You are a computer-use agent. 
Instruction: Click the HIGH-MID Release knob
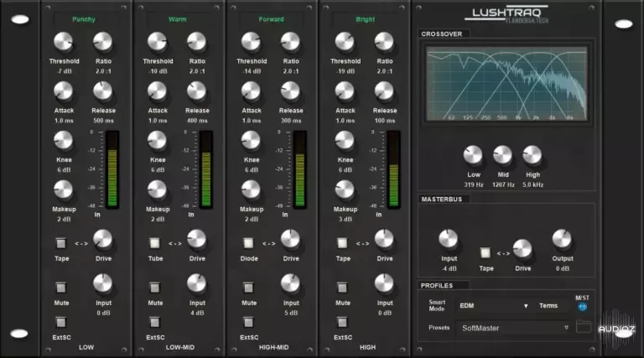290,91
